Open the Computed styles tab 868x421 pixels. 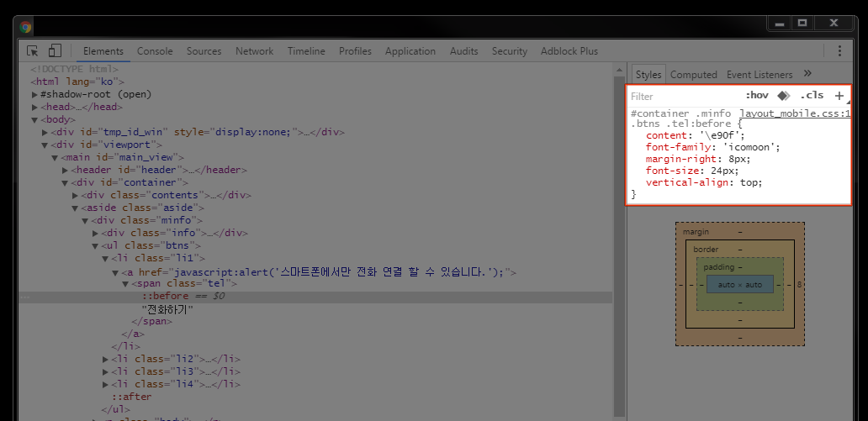[694, 74]
